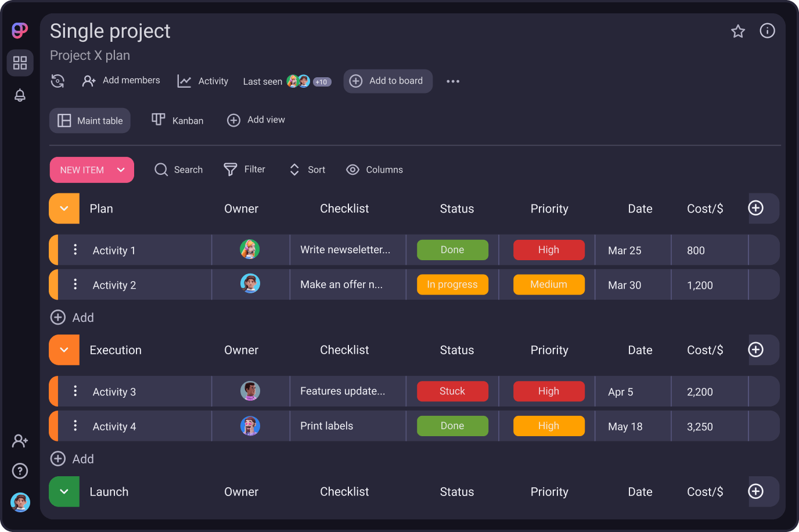
Task: Switch to the Kanban view
Action: point(178,120)
